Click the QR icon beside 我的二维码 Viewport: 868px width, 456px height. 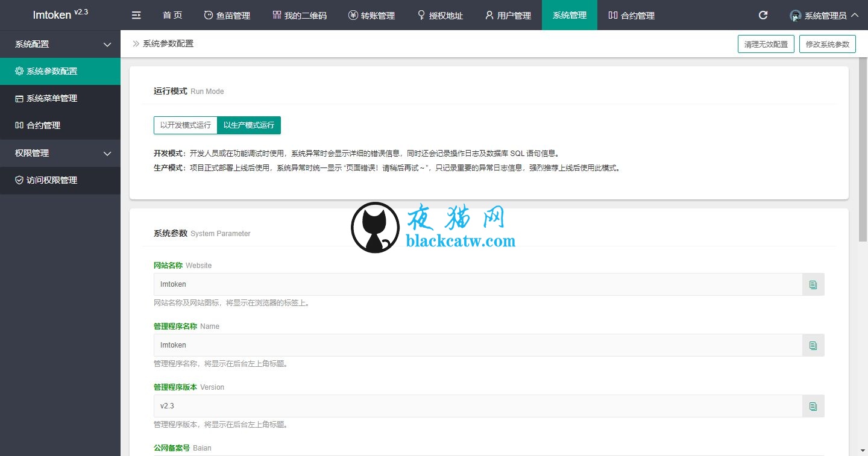pos(277,15)
